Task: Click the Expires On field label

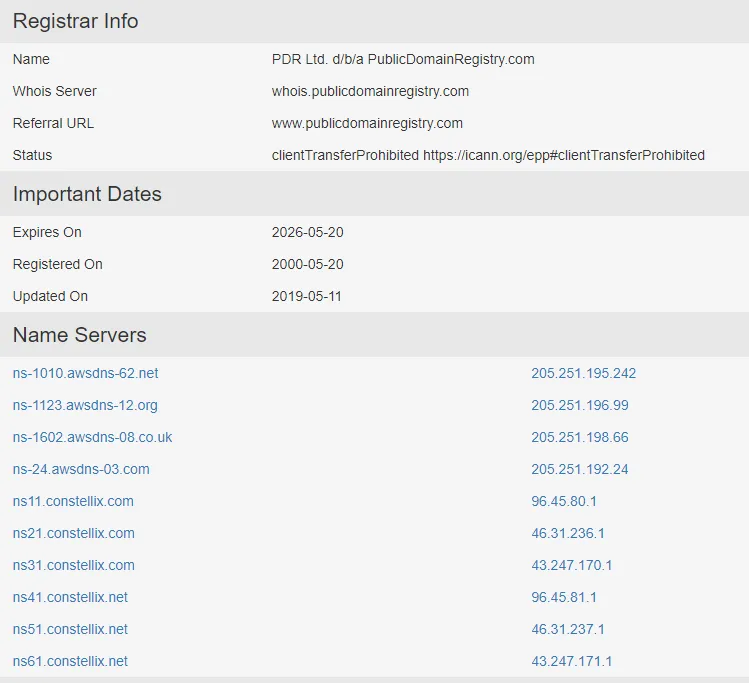Action: point(47,233)
